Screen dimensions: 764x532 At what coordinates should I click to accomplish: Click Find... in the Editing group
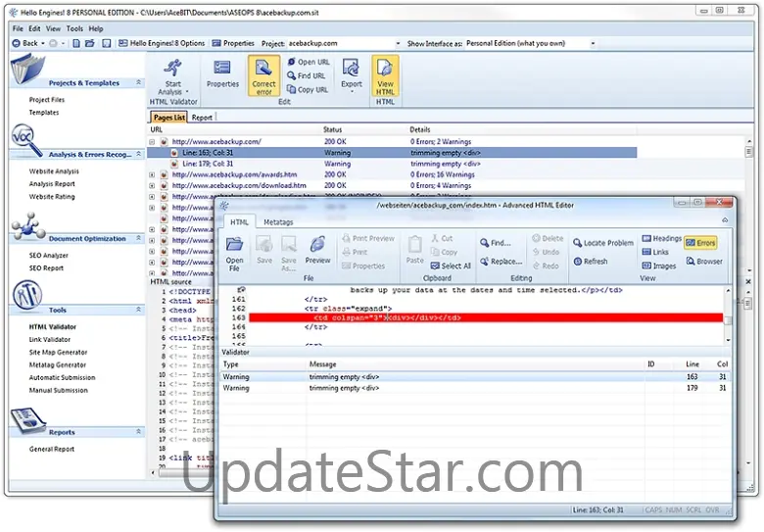click(496, 243)
